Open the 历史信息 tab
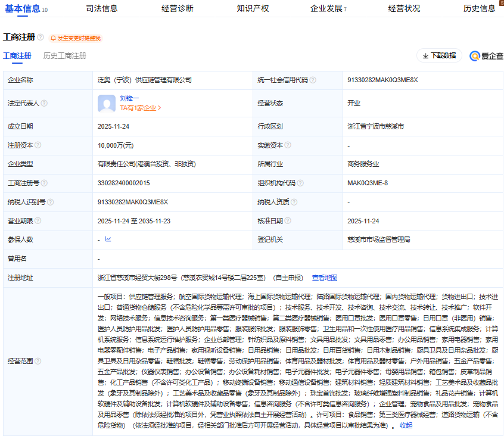This screenshot has width=504, height=439. click(x=479, y=9)
